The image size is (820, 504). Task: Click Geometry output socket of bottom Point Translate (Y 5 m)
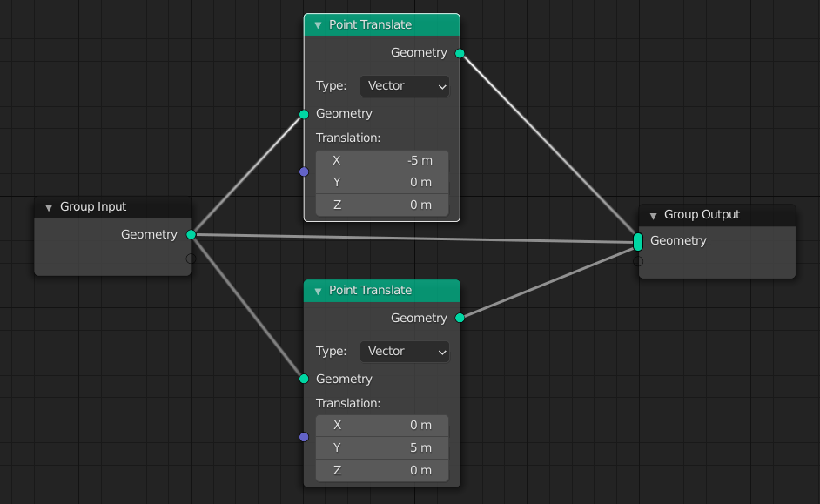click(x=460, y=318)
